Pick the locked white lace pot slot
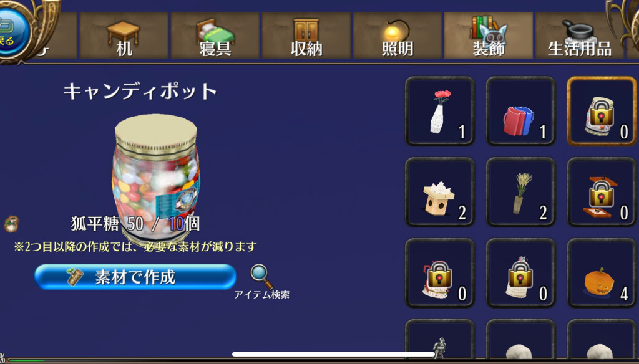Image resolution: width=639 pixels, height=364 pixels. point(521,273)
